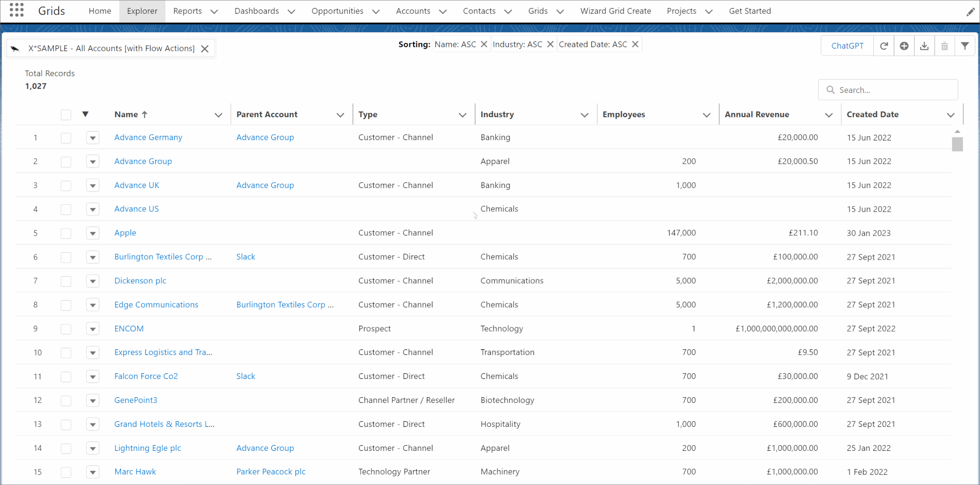Open the Parent Account column menu chevron

tap(340, 115)
